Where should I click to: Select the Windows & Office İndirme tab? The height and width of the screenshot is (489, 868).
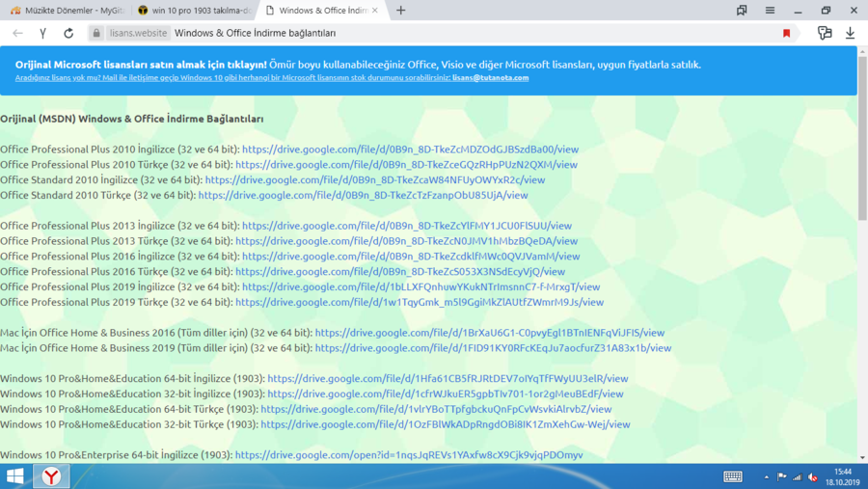(321, 10)
